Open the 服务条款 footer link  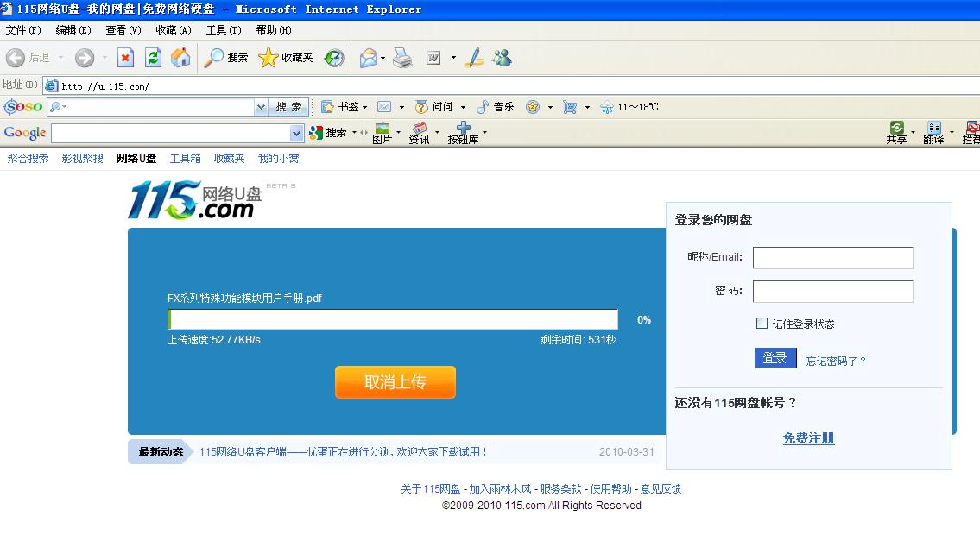(560, 489)
